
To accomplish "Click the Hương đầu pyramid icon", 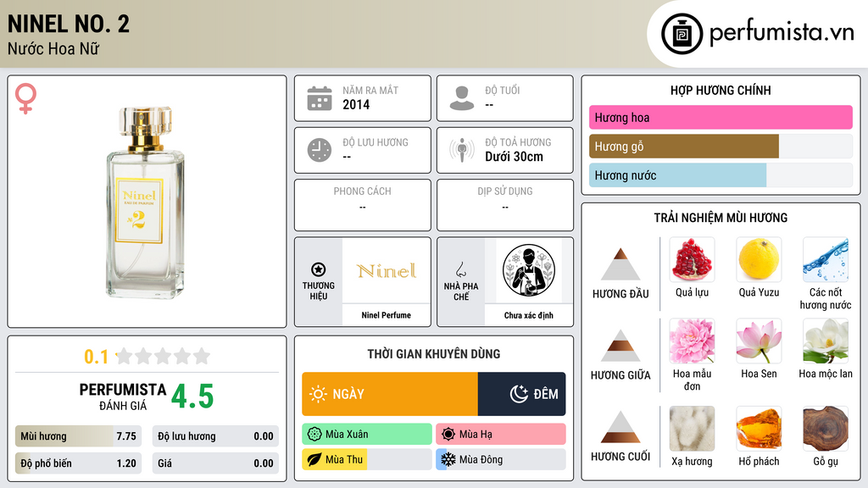I will [620, 264].
